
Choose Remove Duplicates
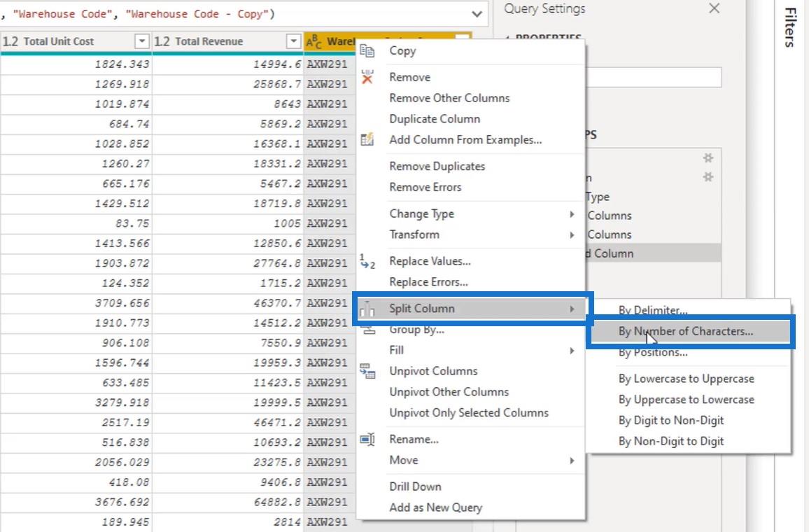click(x=437, y=166)
